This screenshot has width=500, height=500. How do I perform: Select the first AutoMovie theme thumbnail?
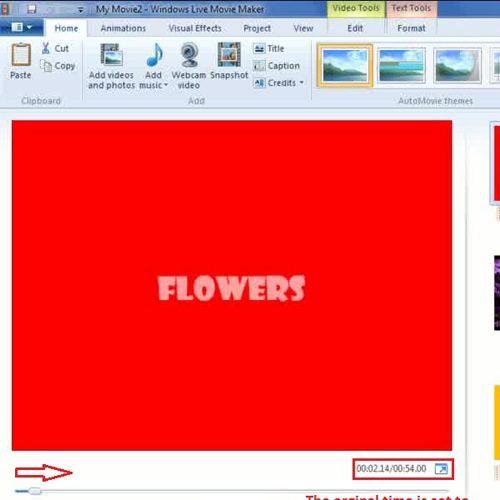click(x=345, y=65)
